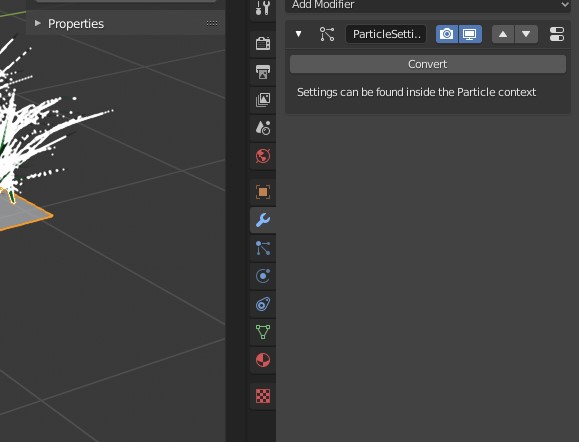Open the Object Constraints properties tab
The image size is (579, 442).
click(263, 304)
